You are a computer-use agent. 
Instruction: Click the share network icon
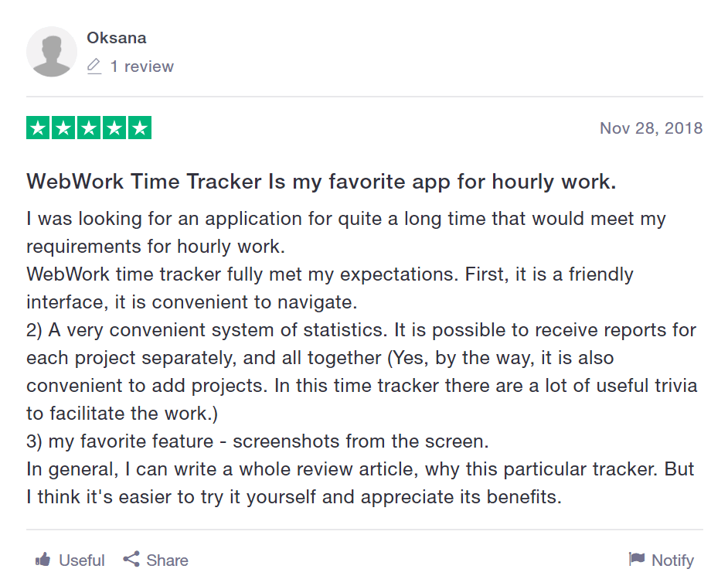click(131, 559)
